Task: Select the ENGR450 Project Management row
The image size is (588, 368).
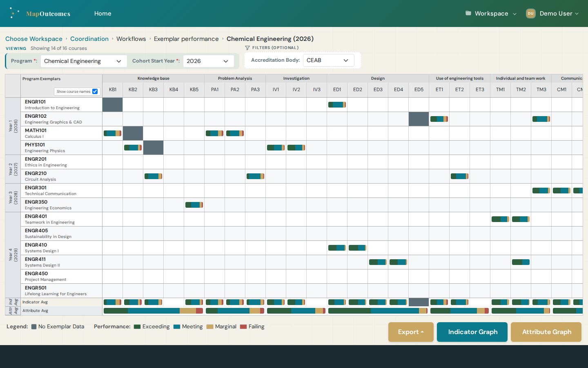Action: (x=61, y=276)
